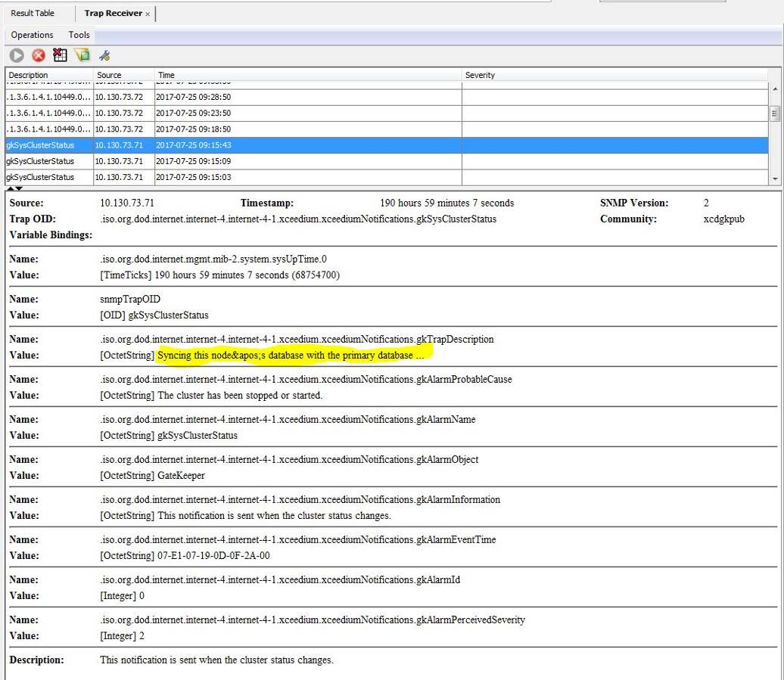
Task: Clear the trap table with the delete-table icon
Action: click(60, 54)
